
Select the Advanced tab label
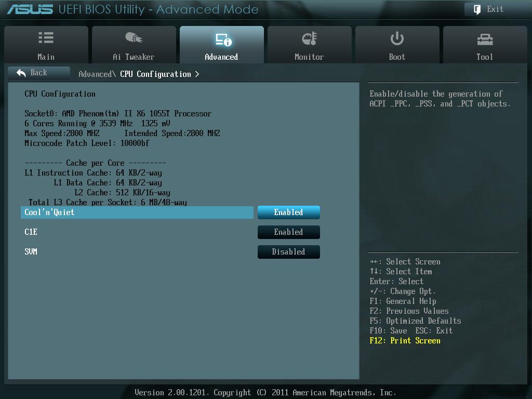(221, 57)
